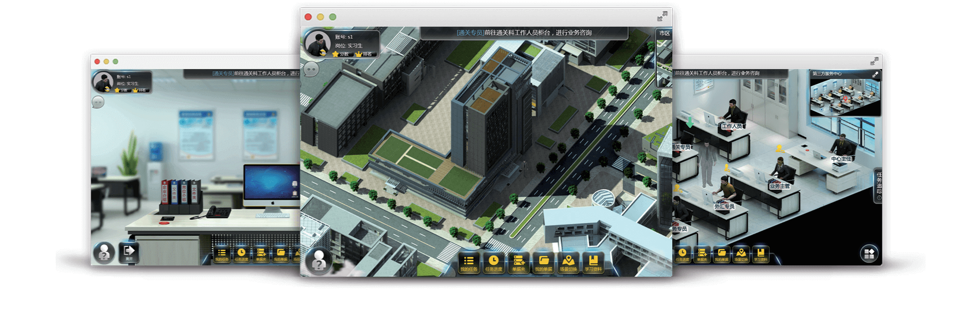Expand the 第三方服务中心 minimap panel
Viewport: 980px width, 313px height.
click(x=875, y=75)
